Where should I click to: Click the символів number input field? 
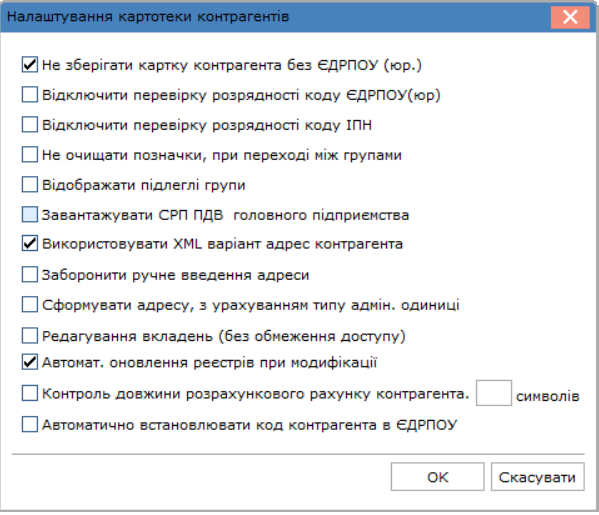(x=494, y=393)
